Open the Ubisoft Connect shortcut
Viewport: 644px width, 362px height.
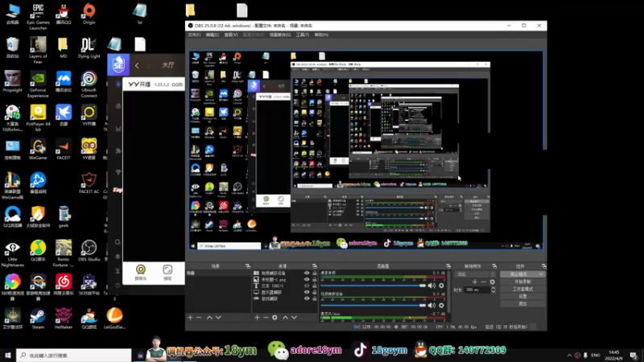[x=89, y=84]
